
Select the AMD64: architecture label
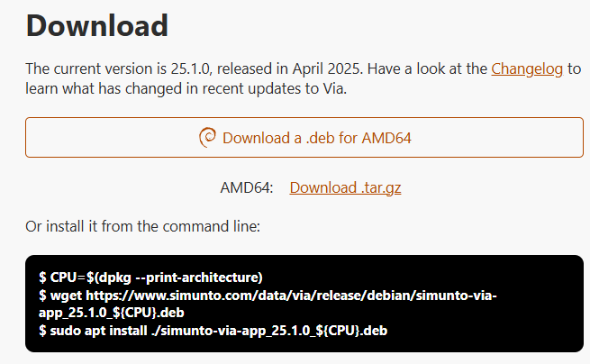[x=247, y=187]
